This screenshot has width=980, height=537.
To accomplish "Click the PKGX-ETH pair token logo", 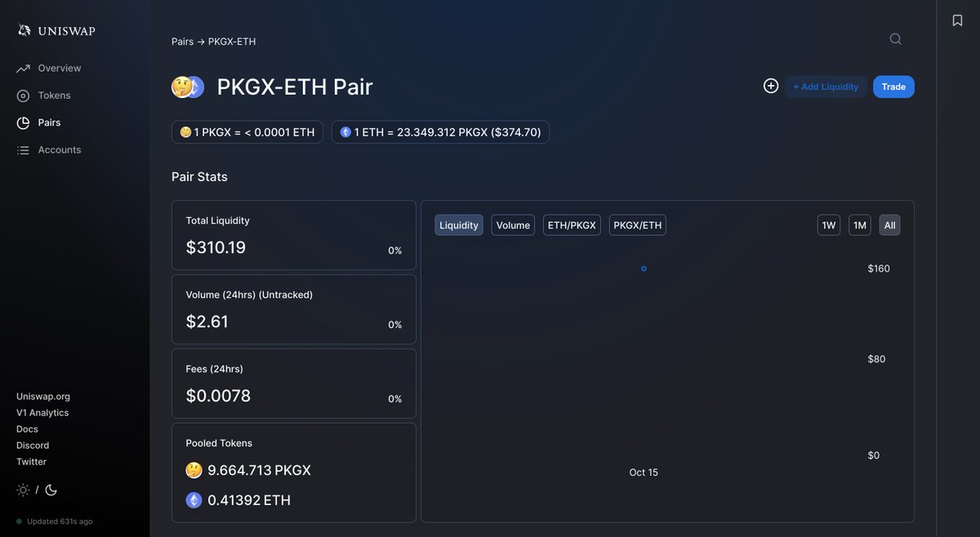I will click(x=188, y=87).
